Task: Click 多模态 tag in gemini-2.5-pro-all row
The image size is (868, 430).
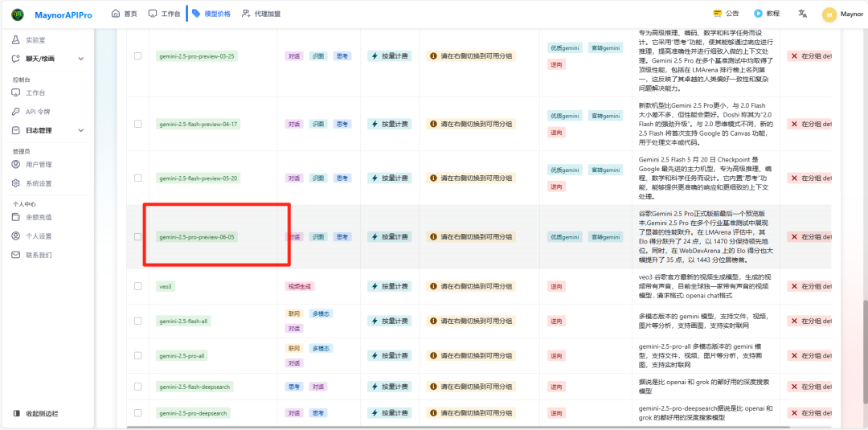Action: point(321,348)
